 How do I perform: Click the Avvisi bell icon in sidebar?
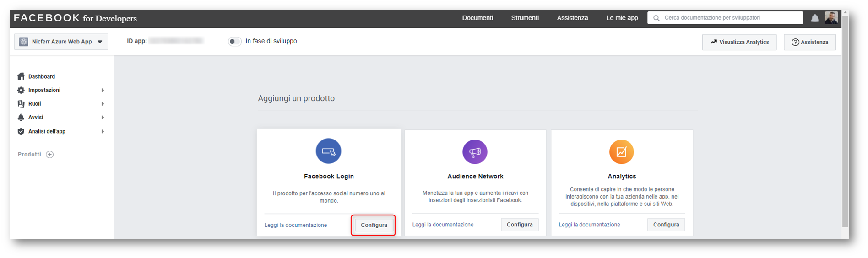[x=21, y=118]
